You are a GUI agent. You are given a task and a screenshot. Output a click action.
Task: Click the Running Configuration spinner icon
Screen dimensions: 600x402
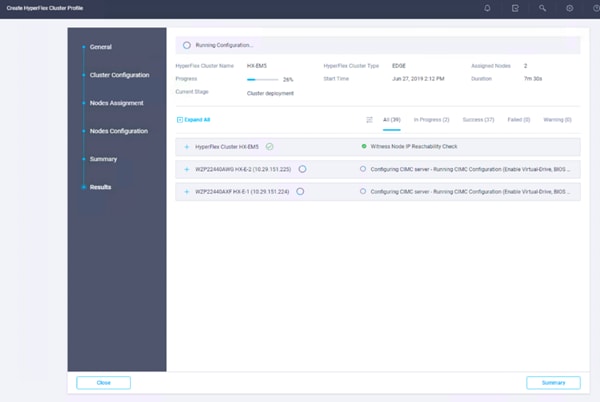[x=187, y=45]
